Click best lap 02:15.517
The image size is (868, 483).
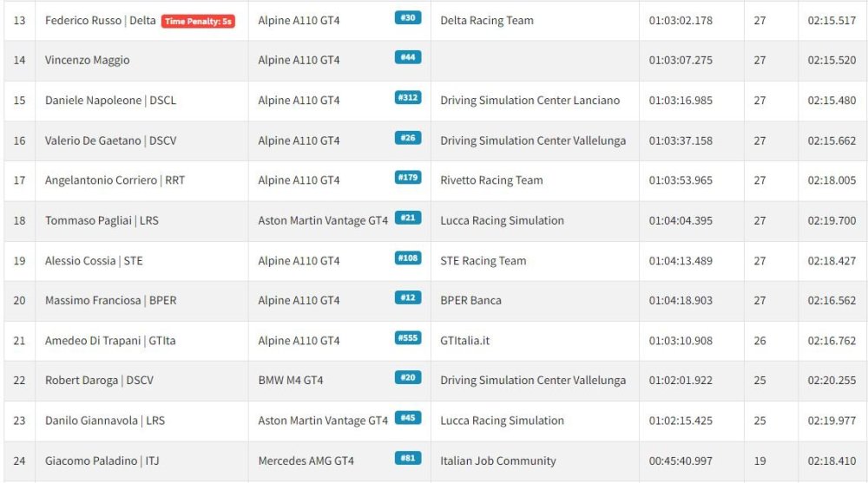[x=832, y=21]
